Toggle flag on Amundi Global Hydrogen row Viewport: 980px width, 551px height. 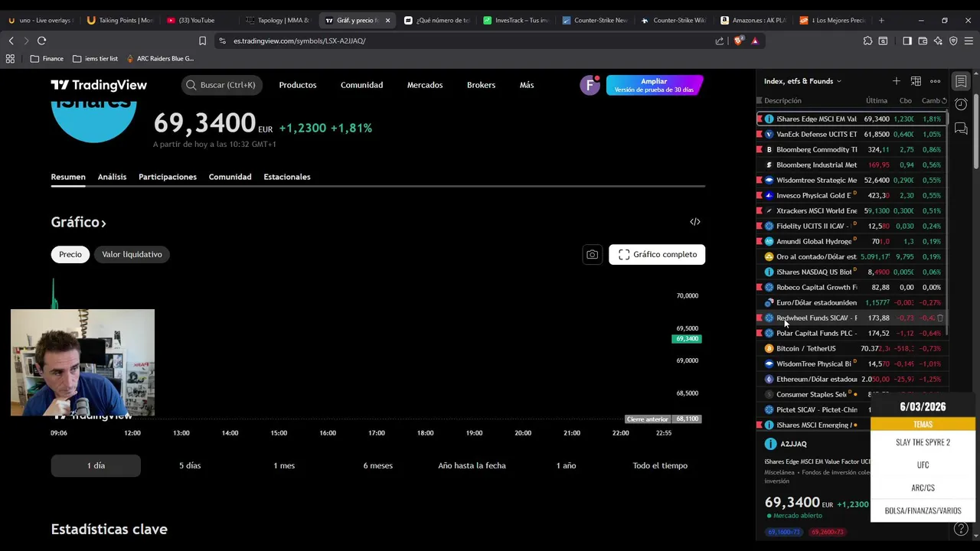coord(759,241)
